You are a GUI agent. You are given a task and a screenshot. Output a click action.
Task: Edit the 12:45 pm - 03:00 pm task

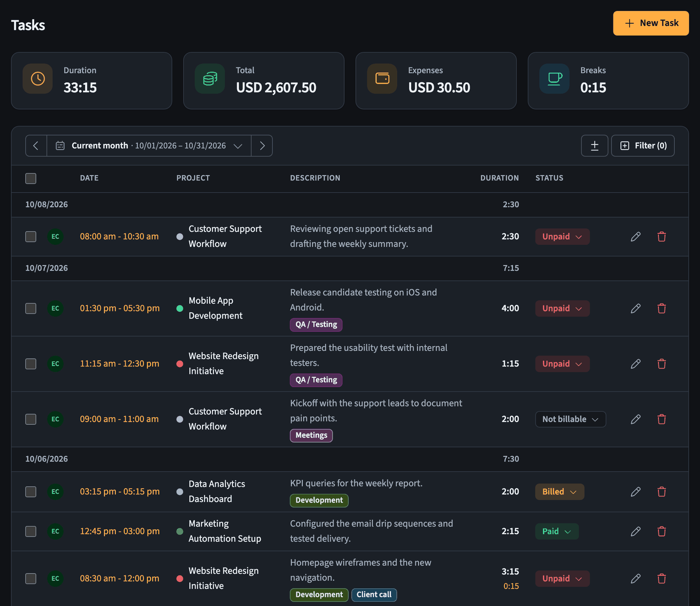(636, 531)
